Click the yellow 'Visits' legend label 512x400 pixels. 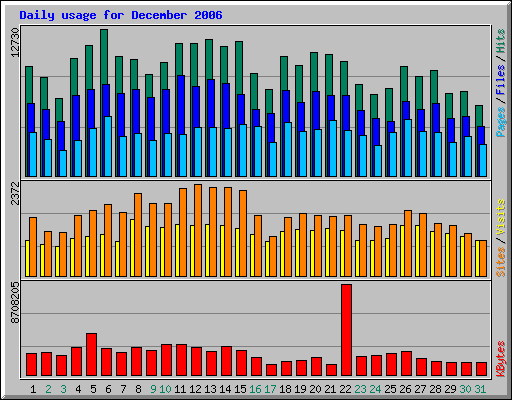pyautogui.click(x=501, y=218)
